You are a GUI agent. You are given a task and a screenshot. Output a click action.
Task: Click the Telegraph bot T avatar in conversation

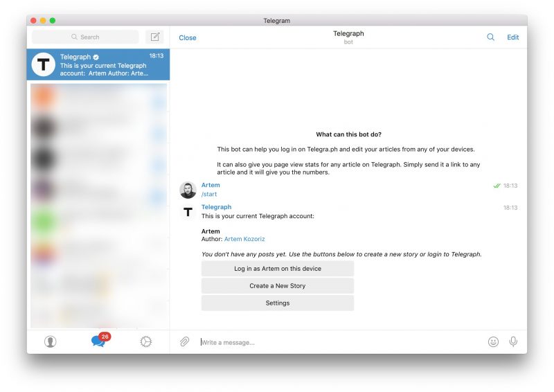coord(188,212)
